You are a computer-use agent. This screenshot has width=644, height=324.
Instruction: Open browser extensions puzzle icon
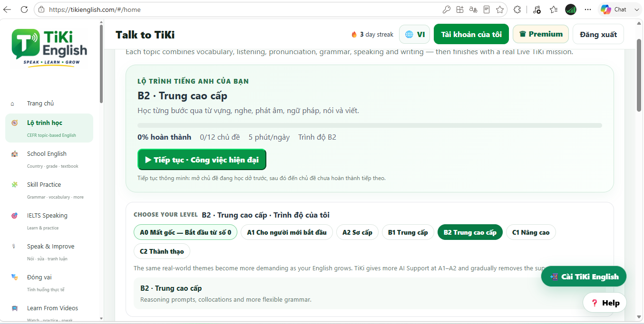[x=517, y=10]
